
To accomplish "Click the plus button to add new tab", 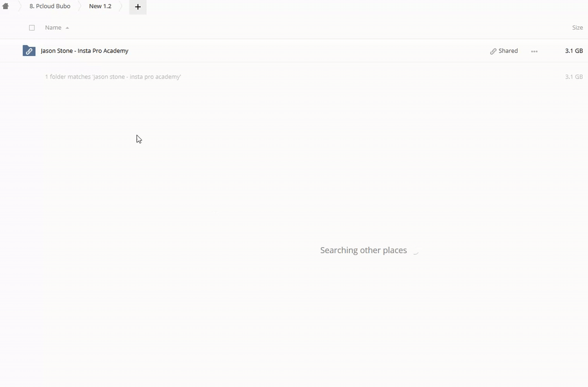I will (x=138, y=7).
